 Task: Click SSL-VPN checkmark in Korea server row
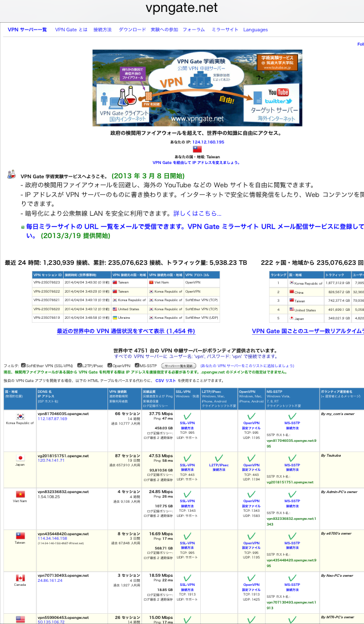(187, 417)
